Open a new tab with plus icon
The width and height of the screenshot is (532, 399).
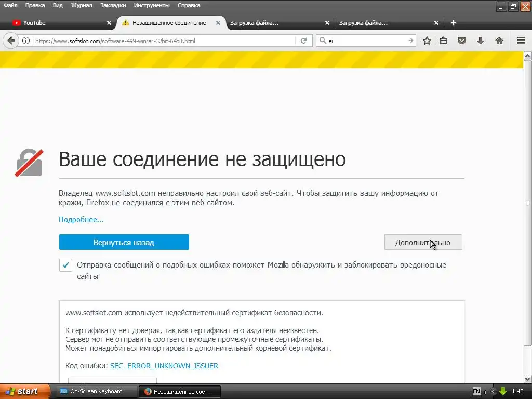pyautogui.click(x=453, y=23)
